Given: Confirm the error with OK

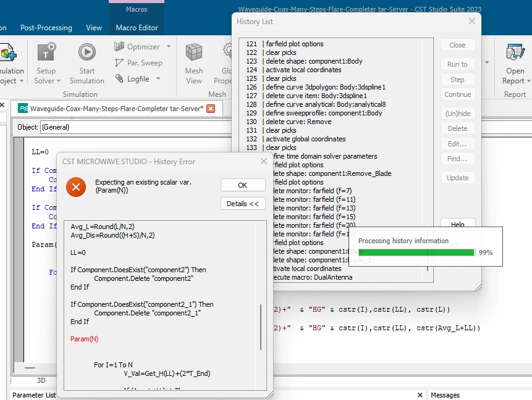Looking at the screenshot, I should coord(243,185).
